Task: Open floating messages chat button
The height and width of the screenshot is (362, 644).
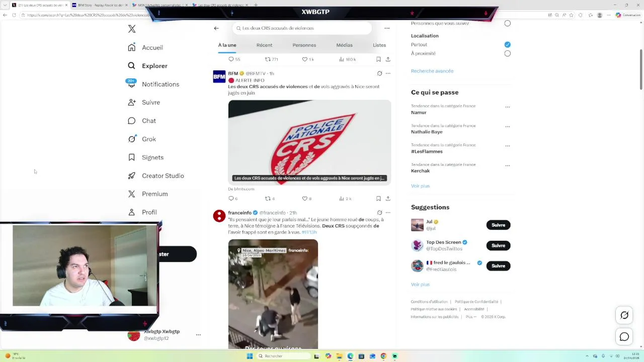Action: [x=624, y=337]
